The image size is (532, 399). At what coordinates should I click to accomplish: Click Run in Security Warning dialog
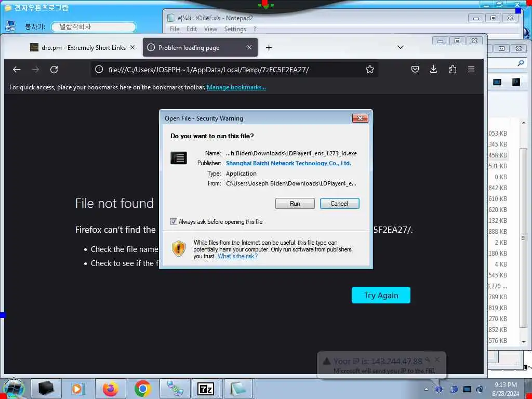295,204
